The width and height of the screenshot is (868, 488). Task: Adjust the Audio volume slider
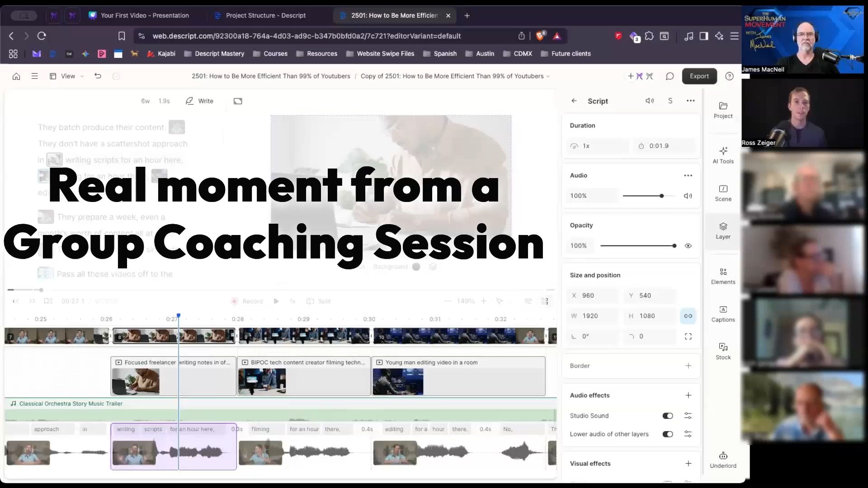tap(649, 196)
